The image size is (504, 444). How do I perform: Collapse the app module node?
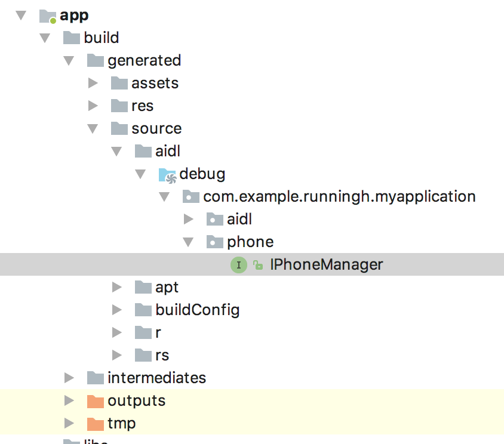coord(21,16)
